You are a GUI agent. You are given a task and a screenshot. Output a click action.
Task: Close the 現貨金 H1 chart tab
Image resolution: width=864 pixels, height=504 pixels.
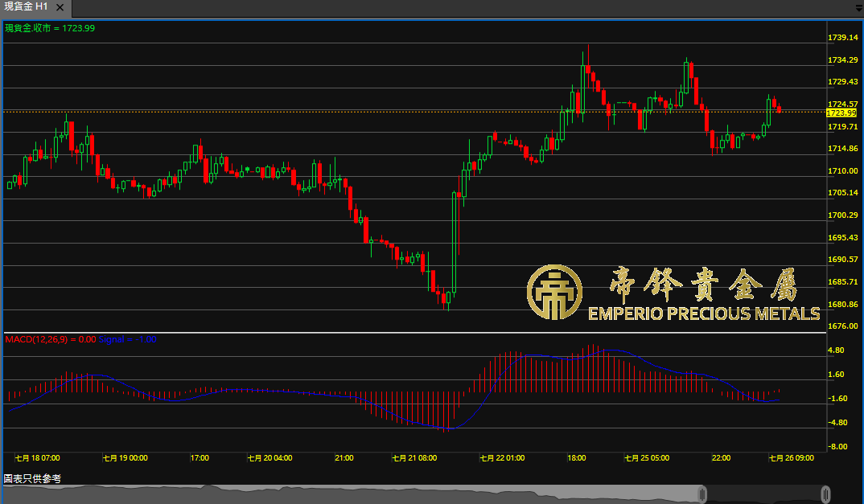coord(60,7)
